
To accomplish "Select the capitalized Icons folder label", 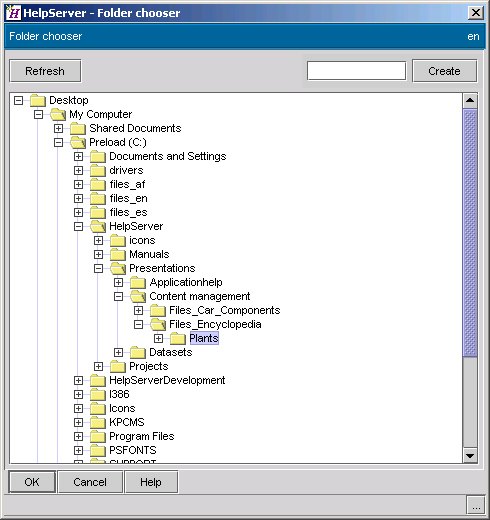I will pos(122,408).
